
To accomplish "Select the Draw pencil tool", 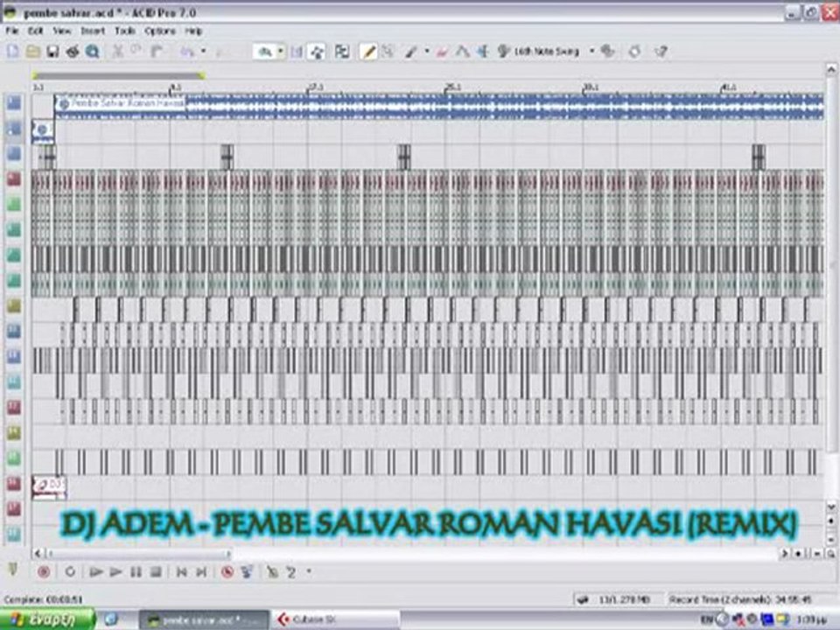I will click(368, 52).
